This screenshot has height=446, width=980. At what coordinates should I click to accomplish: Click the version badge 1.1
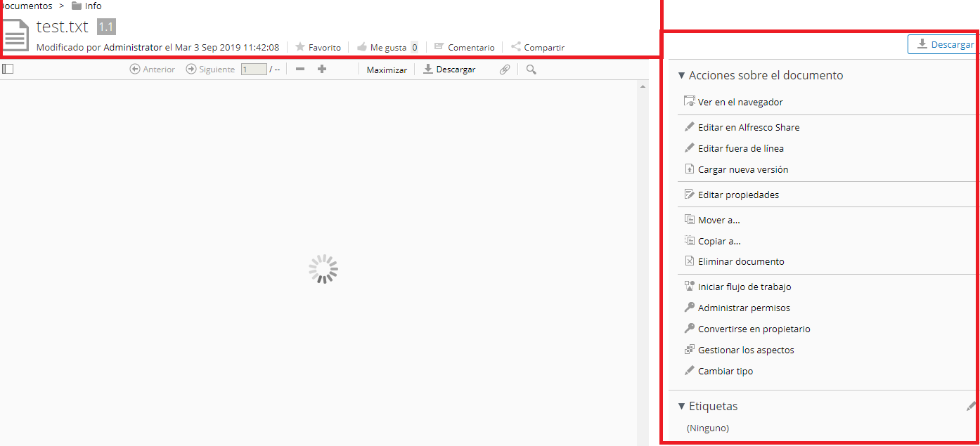pyautogui.click(x=106, y=27)
